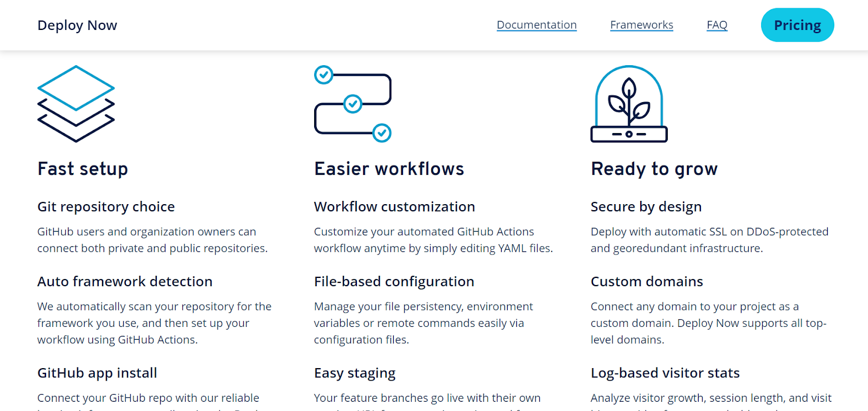868x411 pixels.
Task: Click the text 'Connect your GitHub repo with our reliable'
Action: pos(148,398)
